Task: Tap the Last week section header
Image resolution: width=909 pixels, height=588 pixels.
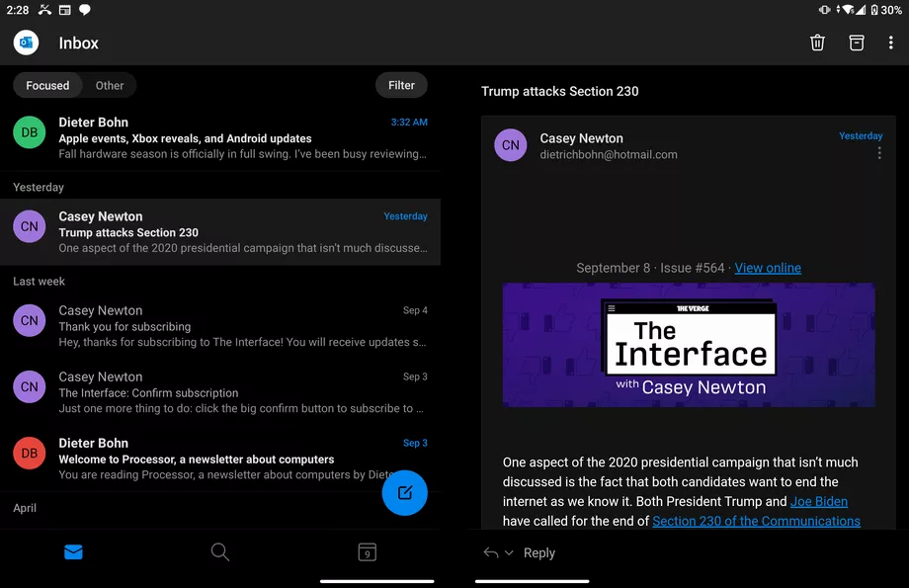Action: tap(39, 282)
